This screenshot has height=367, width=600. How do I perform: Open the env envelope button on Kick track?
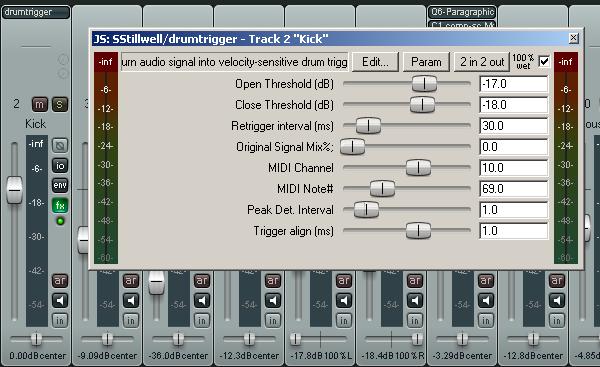pos(60,185)
